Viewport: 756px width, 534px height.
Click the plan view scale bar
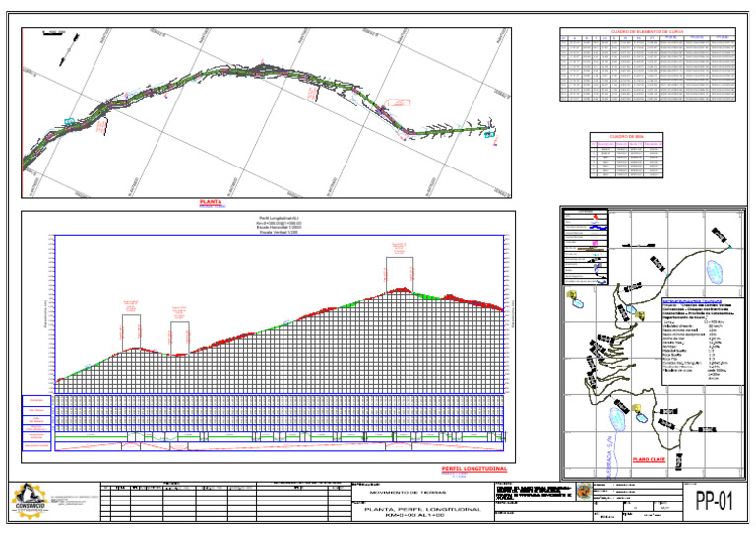[x=54, y=33]
